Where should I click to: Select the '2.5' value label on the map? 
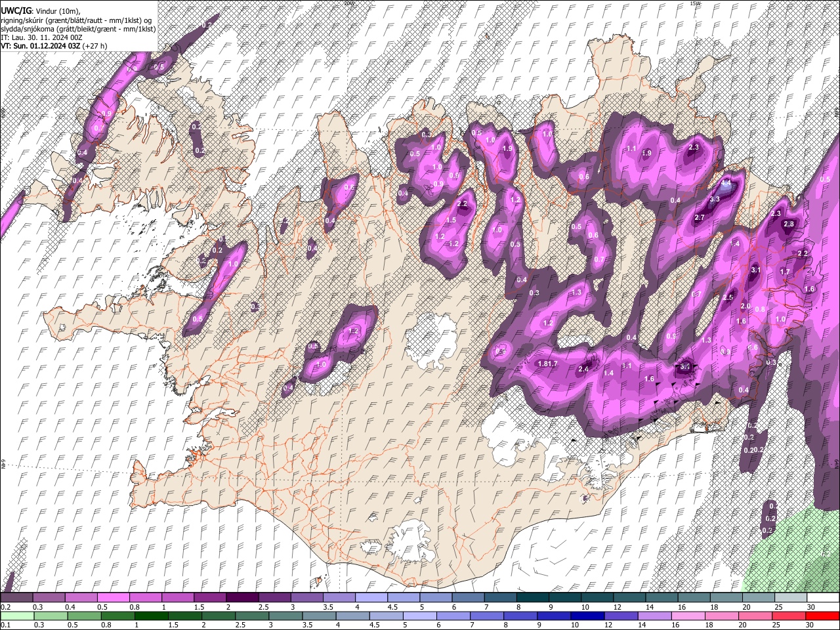(727, 297)
